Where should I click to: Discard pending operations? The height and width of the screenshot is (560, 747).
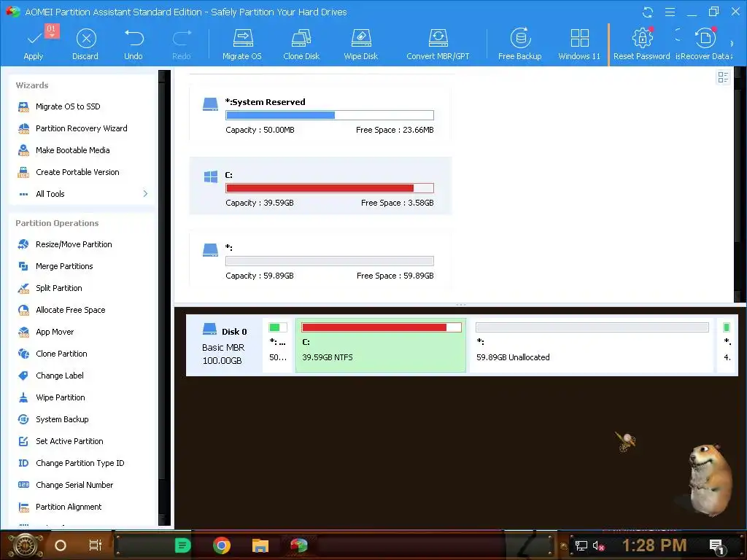tap(86, 44)
